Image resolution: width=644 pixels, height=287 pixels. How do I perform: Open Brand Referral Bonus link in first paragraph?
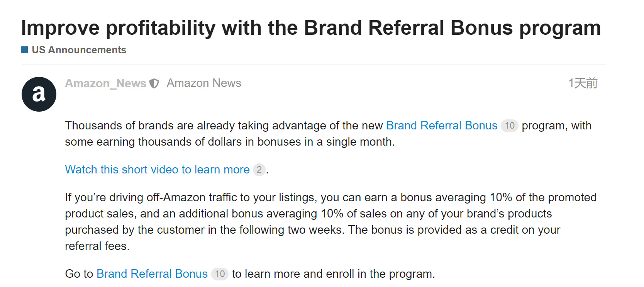[442, 126]
